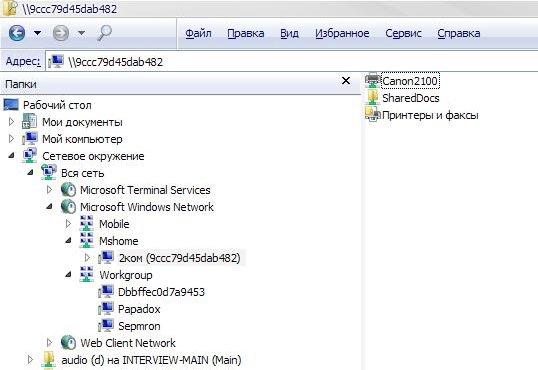The height and width of the screenshot is (370, 538).
Task: Select the Sepmron computer icon
Action: click(x=106, y=325)
